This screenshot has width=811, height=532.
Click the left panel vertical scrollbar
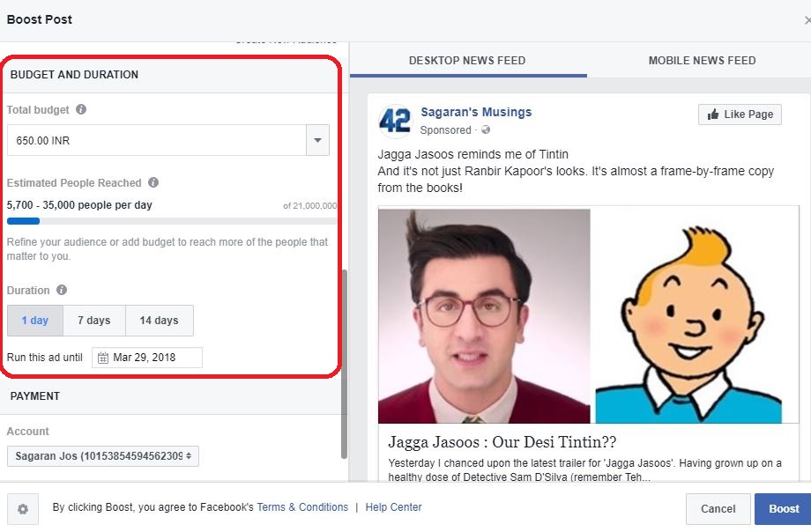[345, 364]
